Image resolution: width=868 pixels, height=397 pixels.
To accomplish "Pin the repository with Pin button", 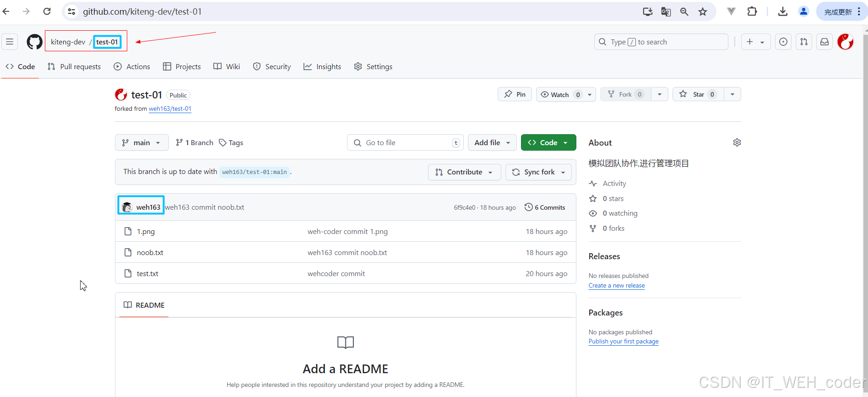I will coord(515,94).
